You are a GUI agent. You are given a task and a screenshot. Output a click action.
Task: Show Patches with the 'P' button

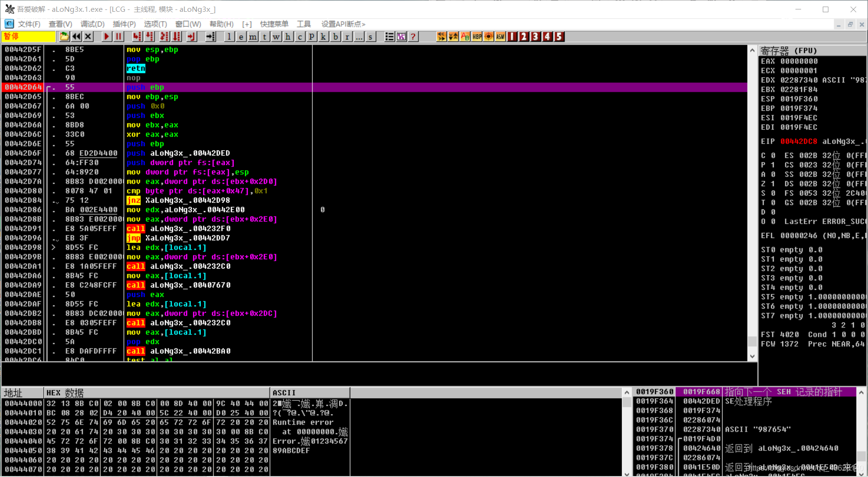(311, 37)
